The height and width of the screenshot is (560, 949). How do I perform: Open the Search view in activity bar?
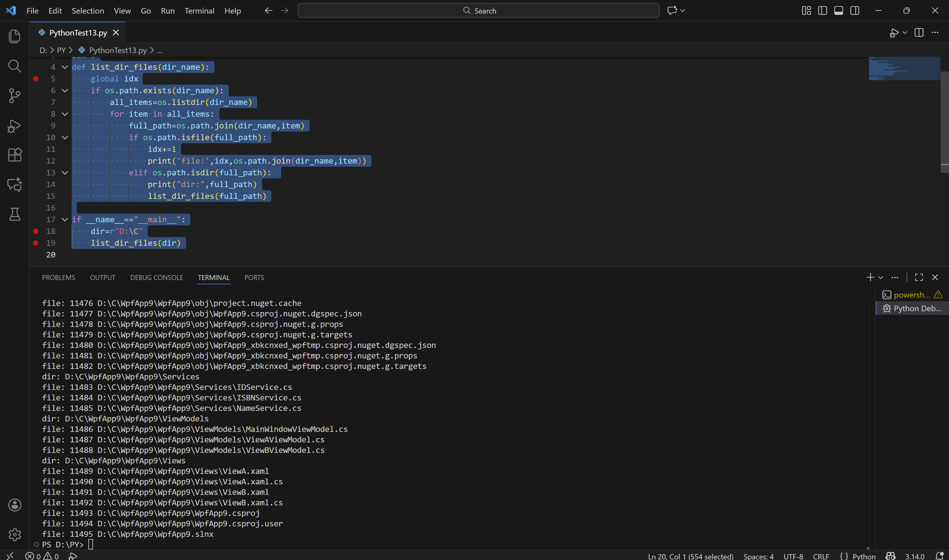[x=14, y=66]
